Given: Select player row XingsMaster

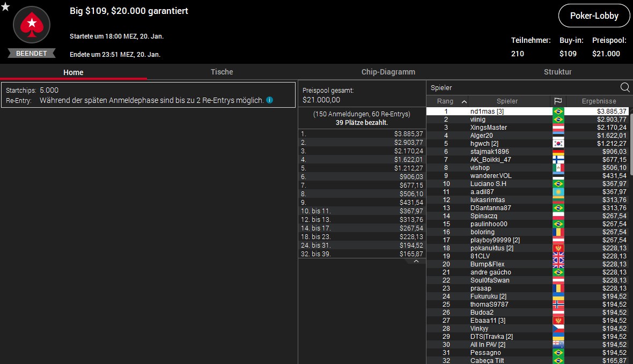Looking at the screenshot, I should (x=488, y=128).
